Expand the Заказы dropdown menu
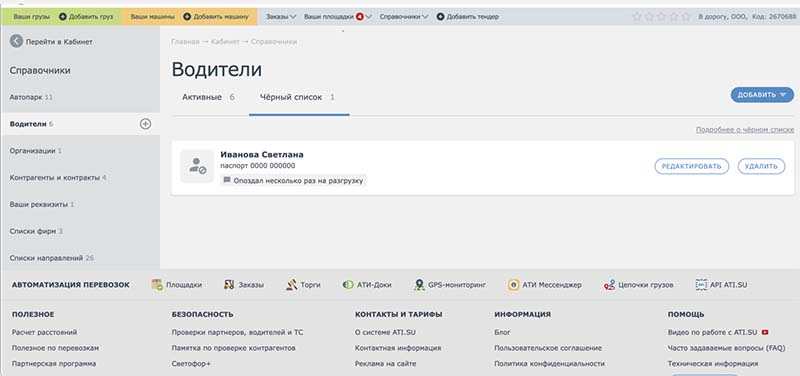 tap(281, 17)
